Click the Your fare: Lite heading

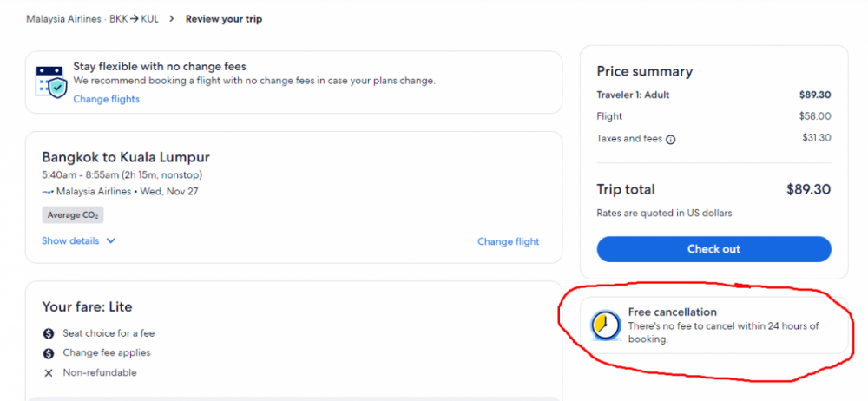(x=87, y=307)
